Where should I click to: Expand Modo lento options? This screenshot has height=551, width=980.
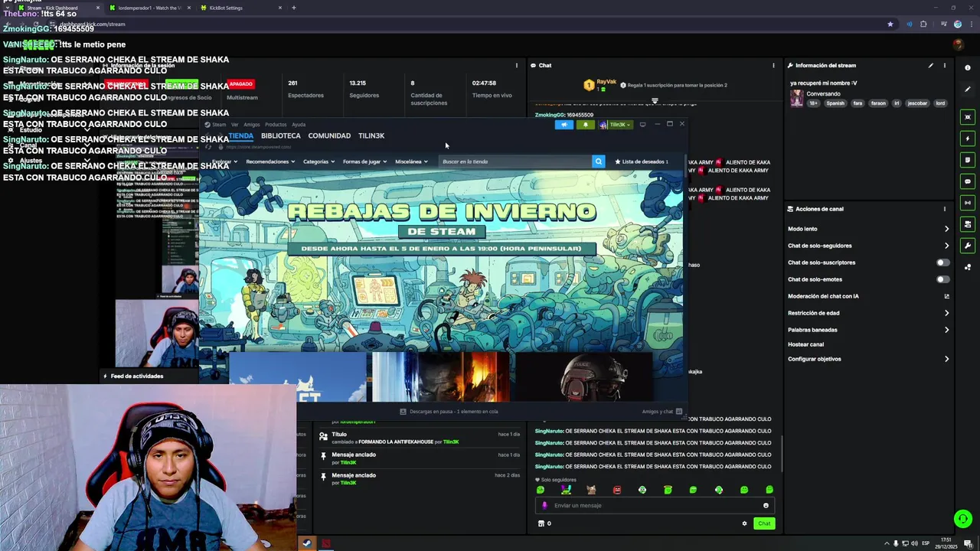click(x=946, y=229)
